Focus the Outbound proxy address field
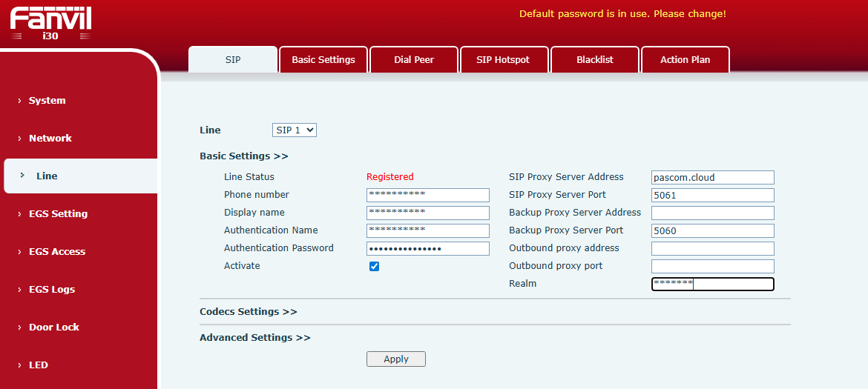 pyautogui.click(x=712, y=248)
